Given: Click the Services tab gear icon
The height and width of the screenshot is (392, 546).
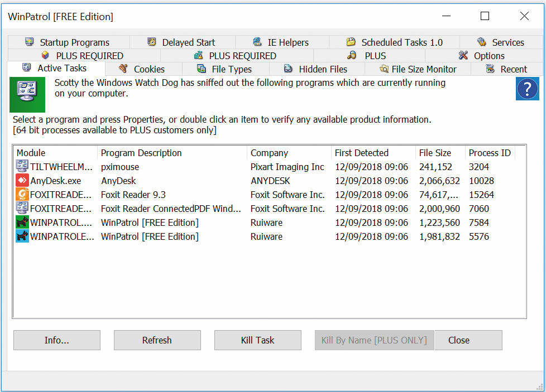Looking at the screenshot, I should [x=482, y=42].
